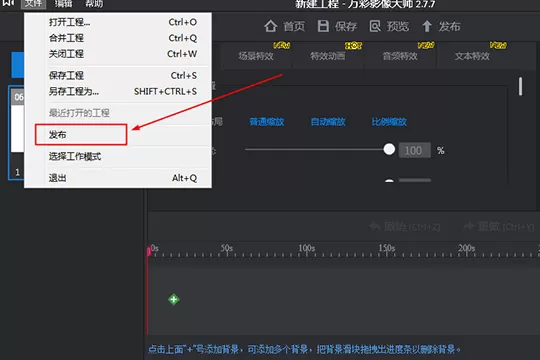The width and height of the screenshot is (540, 360).
Task: Open the 文件 menu in menu bar
Action: pos(33,4)
